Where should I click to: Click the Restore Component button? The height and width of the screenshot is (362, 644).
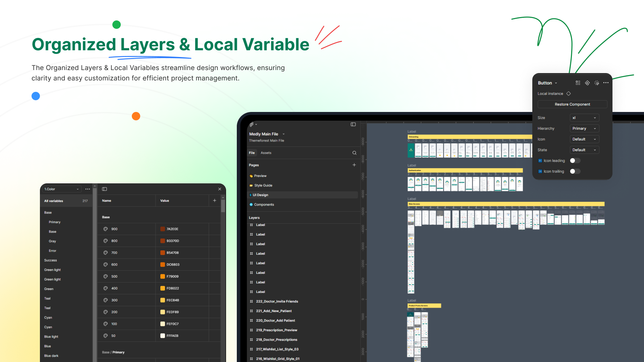(572, 104)
